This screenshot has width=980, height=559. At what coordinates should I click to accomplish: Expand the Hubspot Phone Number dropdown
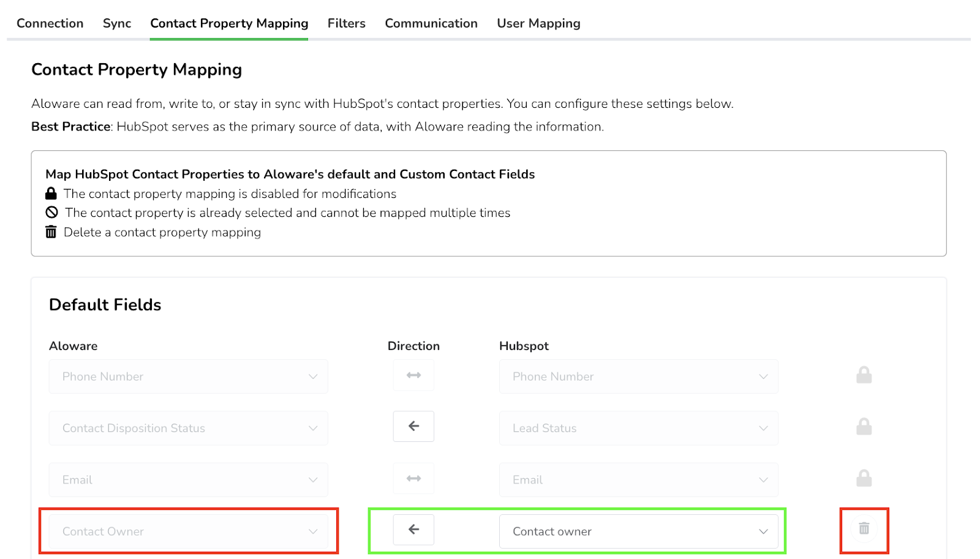point(639,376)
